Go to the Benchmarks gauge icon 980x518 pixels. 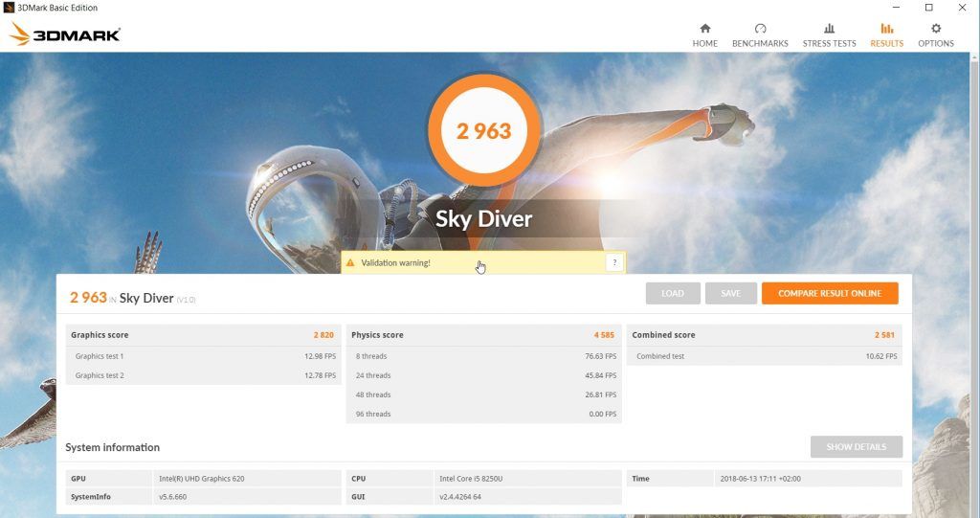click(760, 28)
